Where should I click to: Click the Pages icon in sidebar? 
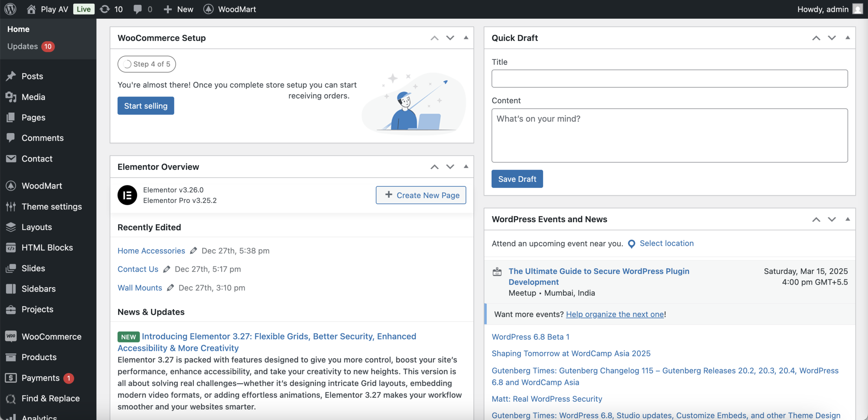click(11, 118)
